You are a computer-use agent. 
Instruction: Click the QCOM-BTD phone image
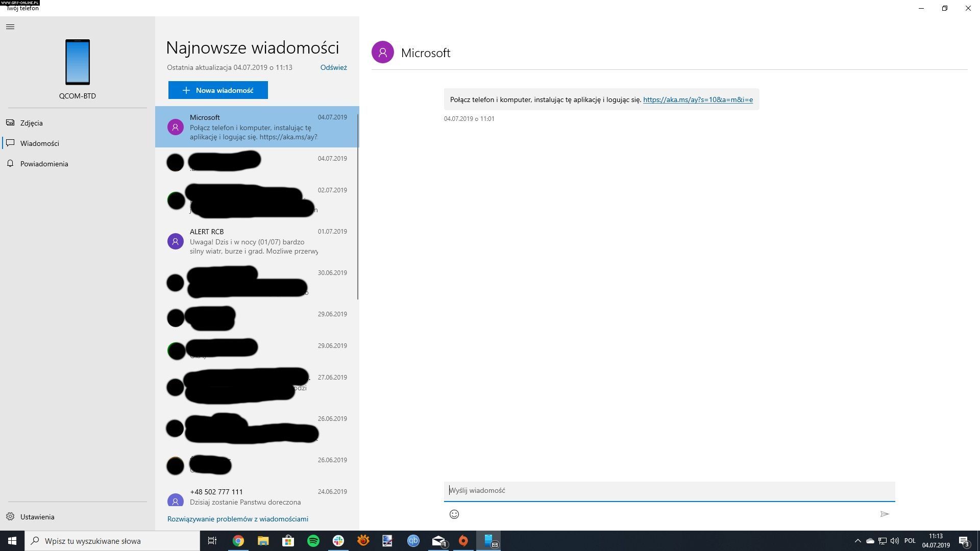pos(78,62)
